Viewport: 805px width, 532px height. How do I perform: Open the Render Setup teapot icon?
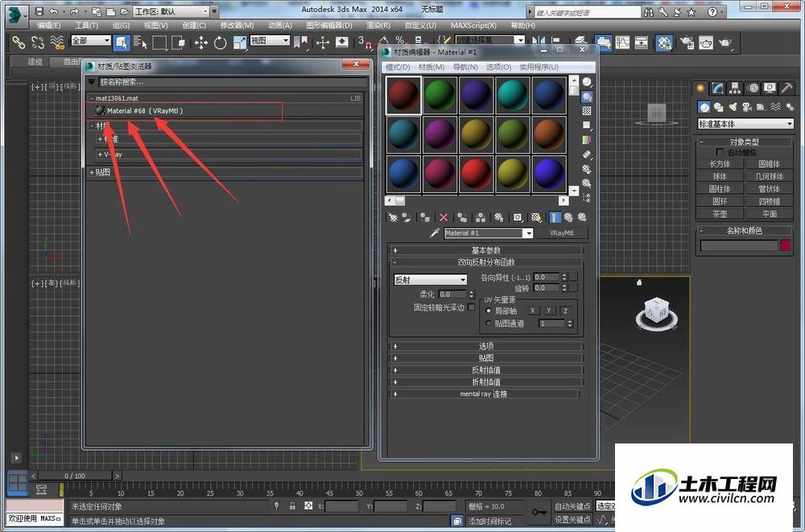coord(687,43)
